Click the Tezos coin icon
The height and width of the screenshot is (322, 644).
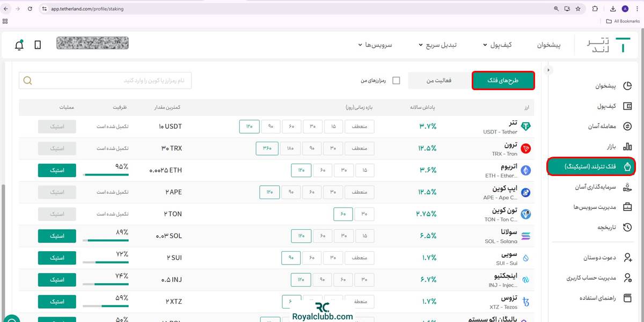(526, 302)
